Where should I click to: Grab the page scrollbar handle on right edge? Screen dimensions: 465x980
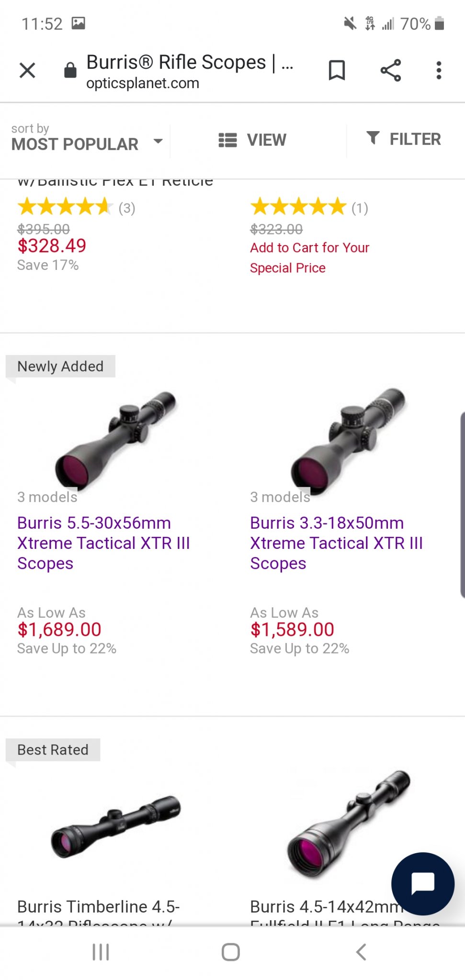click(x=462, y=505)
